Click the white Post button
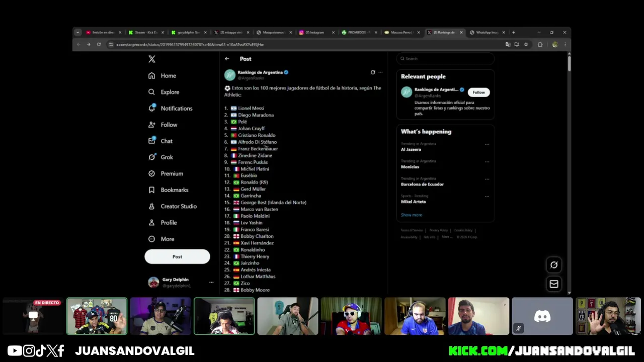Viewport: 644px width, 362px height. [x=177, y=256]
